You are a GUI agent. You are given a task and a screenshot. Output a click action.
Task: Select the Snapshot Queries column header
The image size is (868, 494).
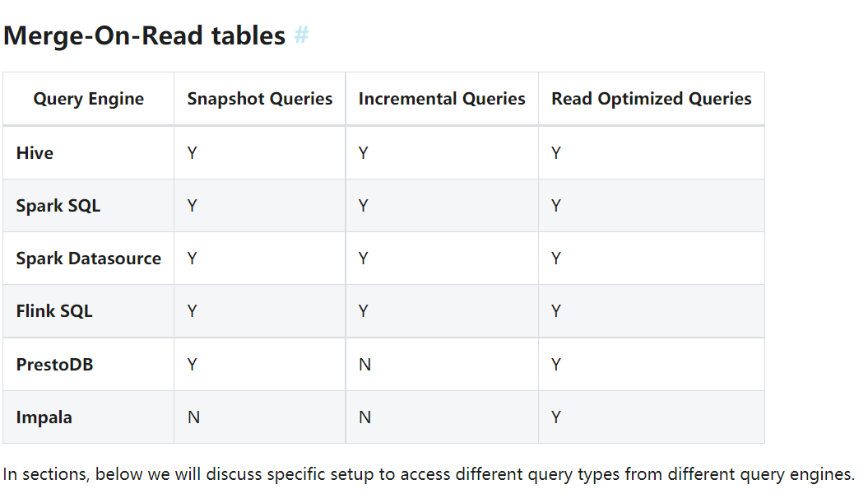click(260, 99)
